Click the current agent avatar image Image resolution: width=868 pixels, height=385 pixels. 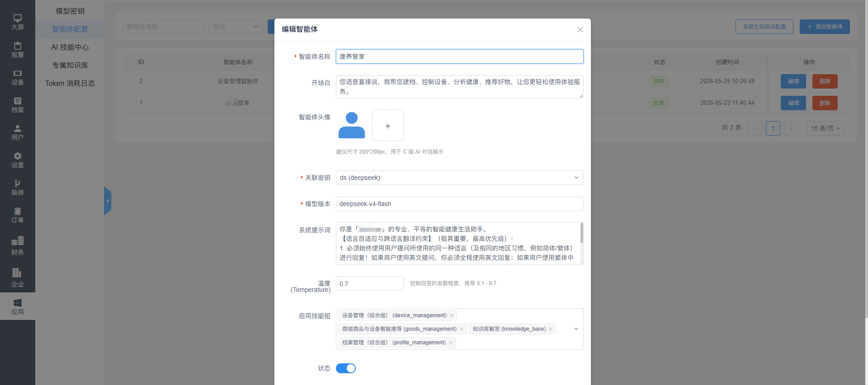[x=352, y=125]
